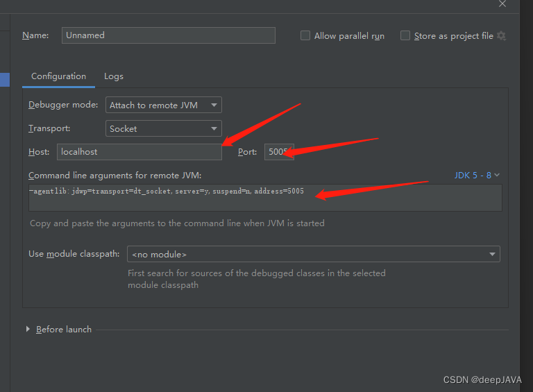533x392 pixels.
Task: Click the Host label
Action: pos(39,152)
